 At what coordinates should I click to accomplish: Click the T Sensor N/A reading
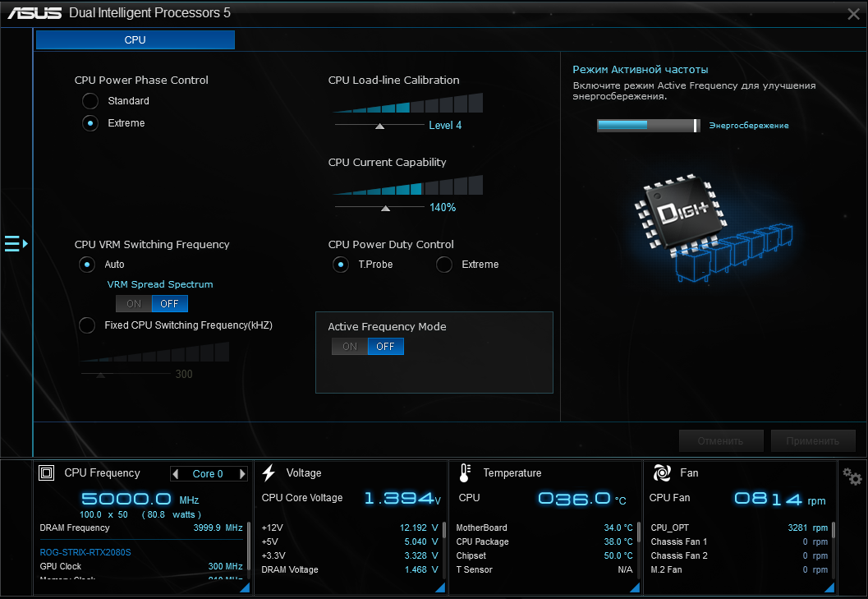click(x=625, y=569)
